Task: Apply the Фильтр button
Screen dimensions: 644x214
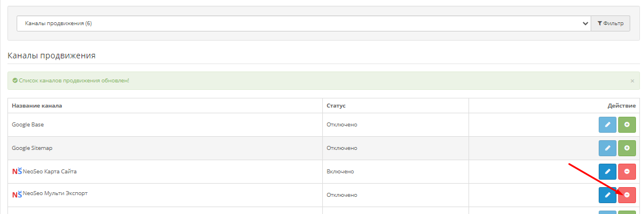Action: (610, 23)
